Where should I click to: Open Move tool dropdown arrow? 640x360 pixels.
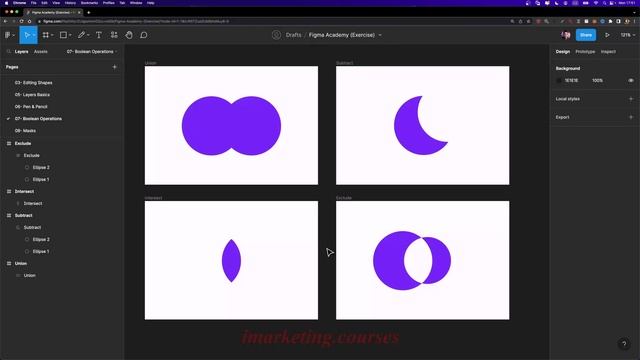[34, 36]
